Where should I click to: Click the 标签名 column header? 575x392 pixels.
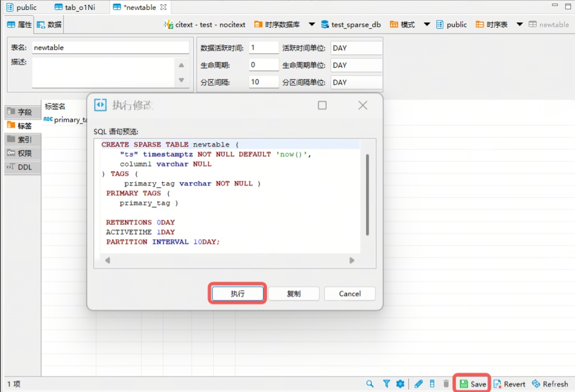[x=55, y=106]
